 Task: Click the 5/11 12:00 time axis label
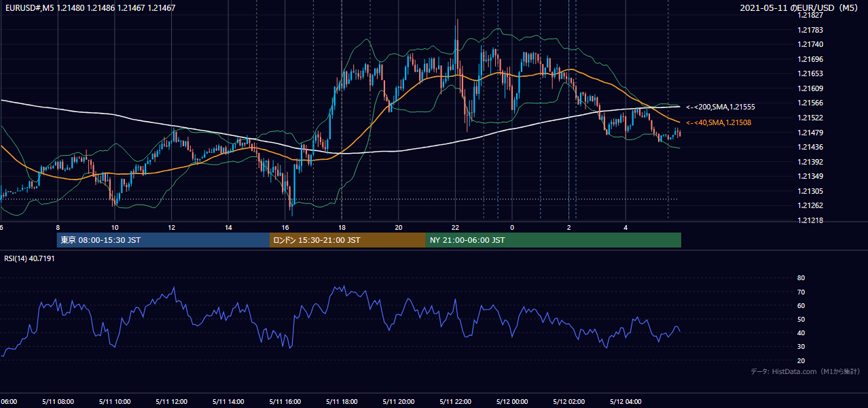[171, 402]
